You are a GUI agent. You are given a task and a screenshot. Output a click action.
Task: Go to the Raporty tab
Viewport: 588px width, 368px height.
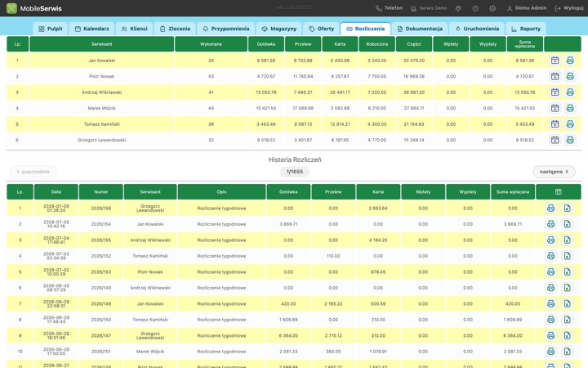pyautogui.click(x=525, y=29)
